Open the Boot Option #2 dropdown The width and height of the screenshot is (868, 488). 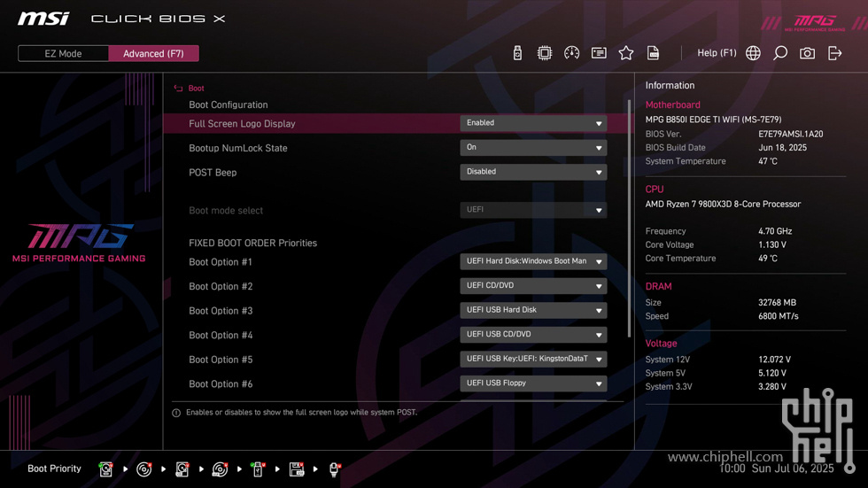(x=533, y=285)
